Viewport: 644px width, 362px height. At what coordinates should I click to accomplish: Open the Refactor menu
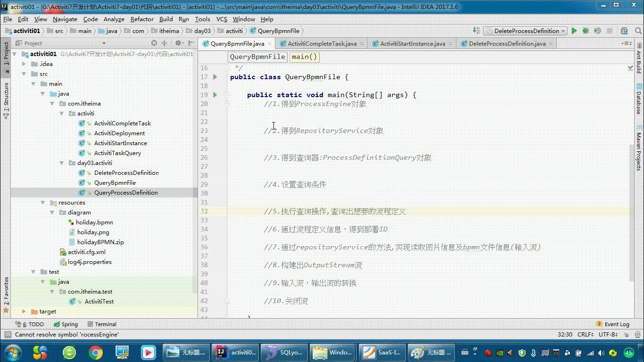[142, 19]
